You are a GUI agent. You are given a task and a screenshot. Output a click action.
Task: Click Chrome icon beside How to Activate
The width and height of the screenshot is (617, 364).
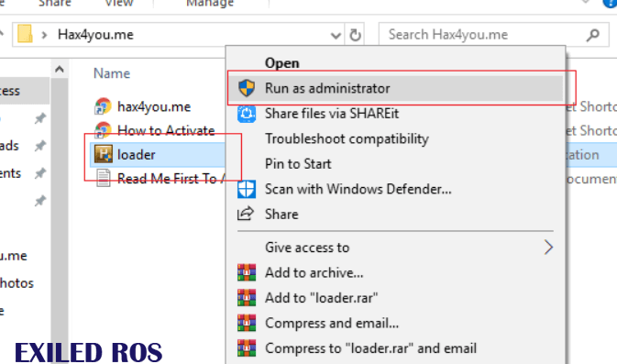[x=103, y=130]
